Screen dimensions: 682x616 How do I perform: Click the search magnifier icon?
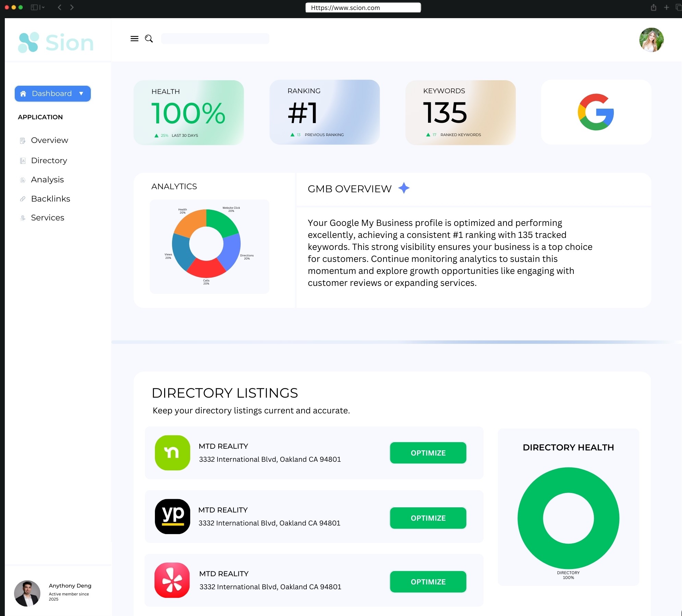click(149, 39)
